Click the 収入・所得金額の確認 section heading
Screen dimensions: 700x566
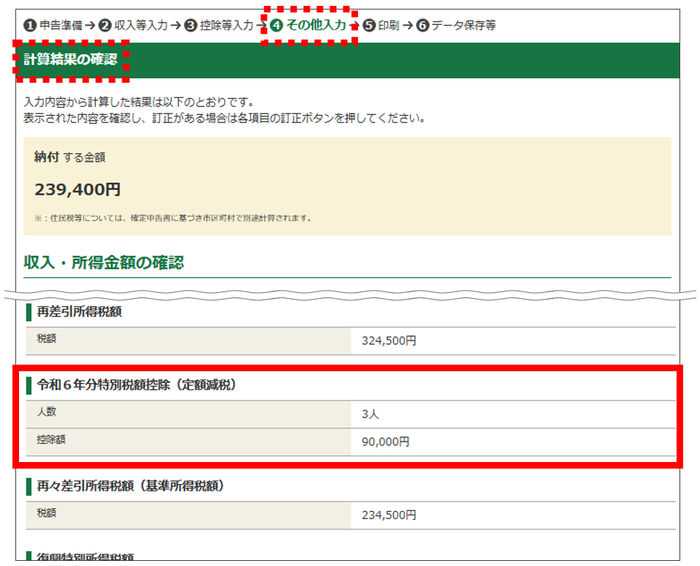104,262
